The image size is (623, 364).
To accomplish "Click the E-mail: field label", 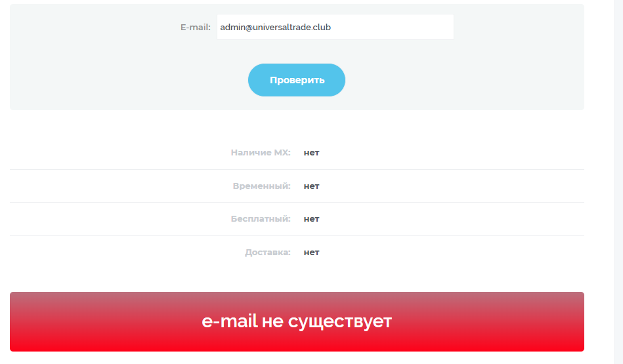I will click(195, 28).
